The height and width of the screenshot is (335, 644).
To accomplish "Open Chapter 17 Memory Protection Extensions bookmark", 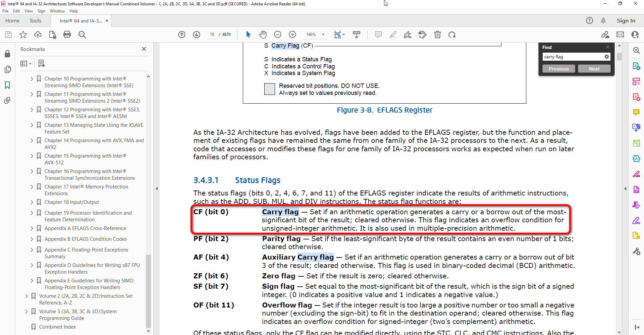I will coord(87,190).
